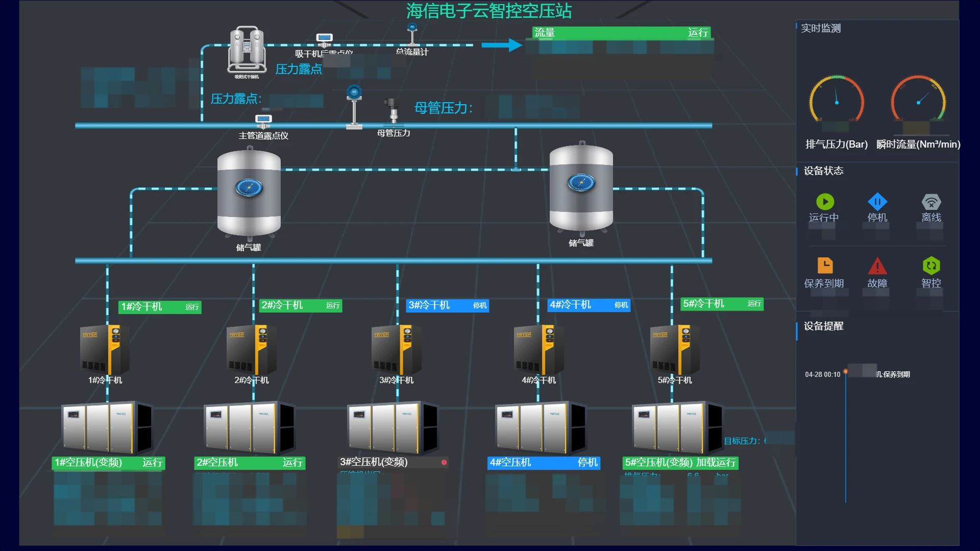This screenshot has width=980, height=551.
Task: Click the 总流量计 flow meter icon
Action: click(412, 35)
